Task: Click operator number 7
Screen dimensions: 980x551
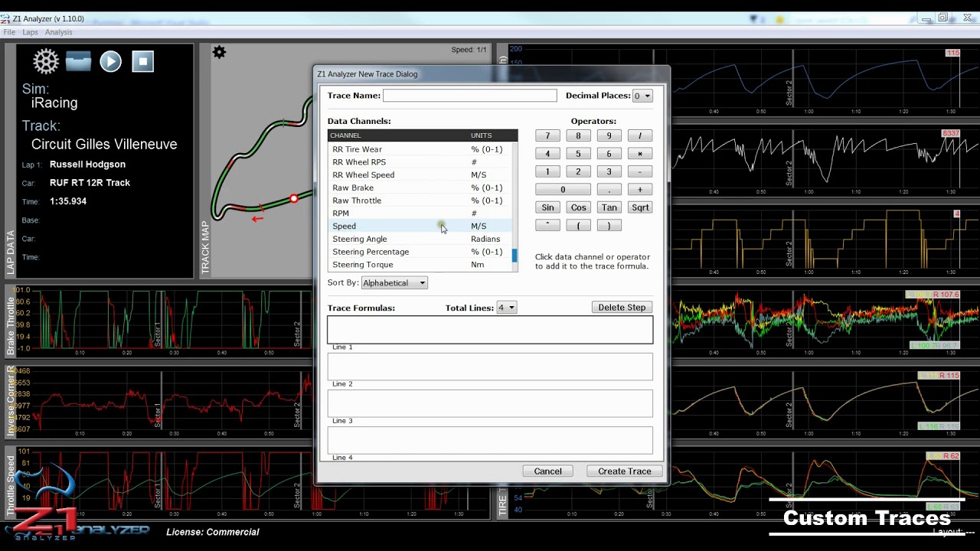Action: (547, 135)
